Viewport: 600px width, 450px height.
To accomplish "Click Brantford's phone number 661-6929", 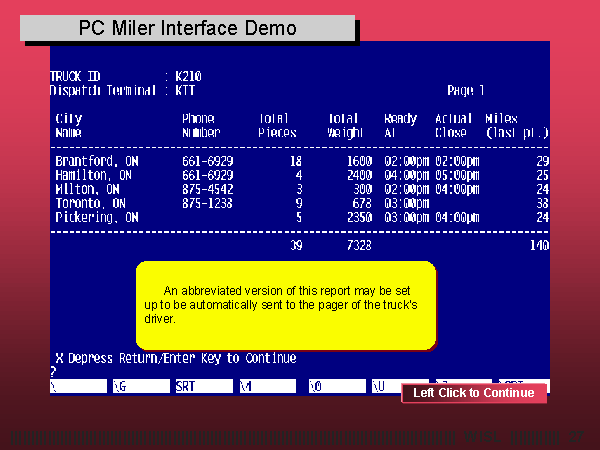I will tap(207, 161).
